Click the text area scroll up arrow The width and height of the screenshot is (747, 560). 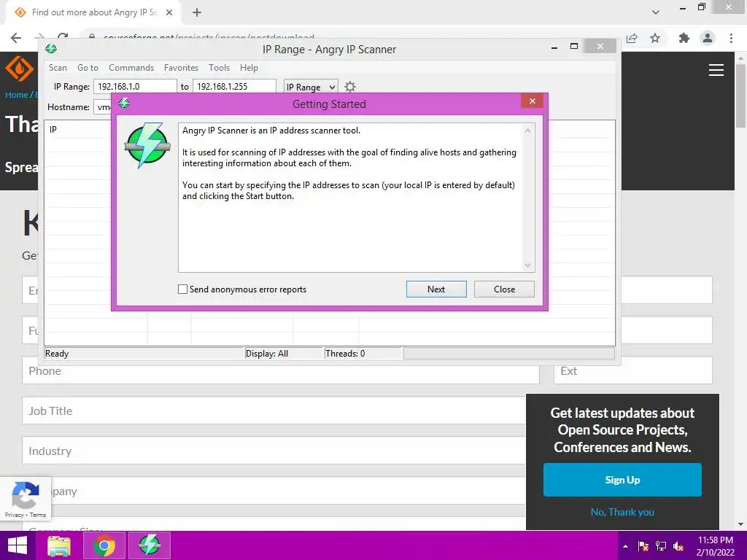527,131
